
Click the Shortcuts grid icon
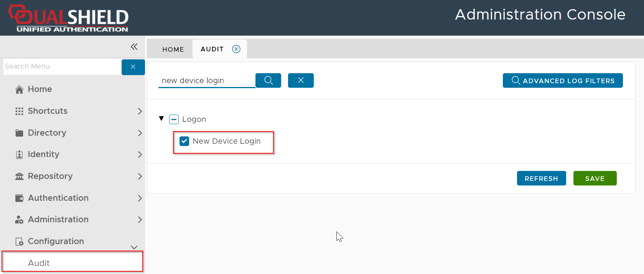[19, 111]
